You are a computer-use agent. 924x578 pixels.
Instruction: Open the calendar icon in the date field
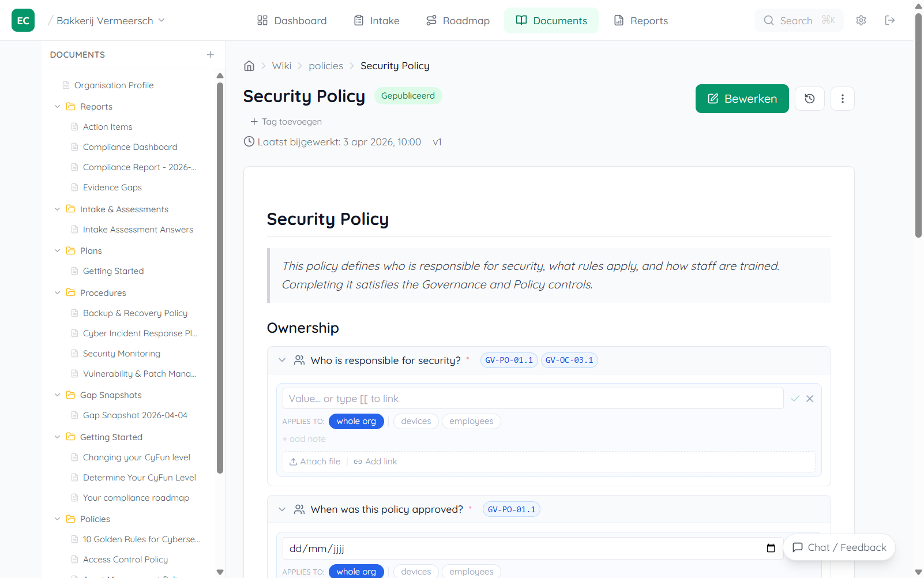[771, 548]
